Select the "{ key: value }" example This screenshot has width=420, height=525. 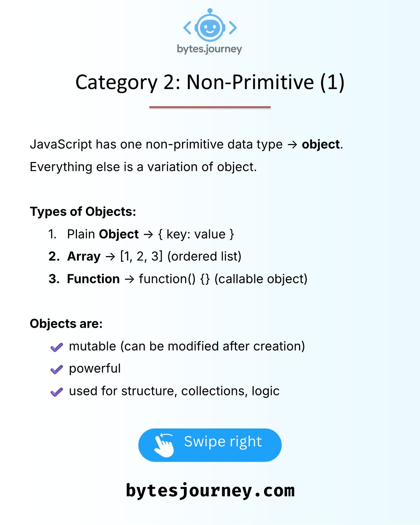point(196,234)
